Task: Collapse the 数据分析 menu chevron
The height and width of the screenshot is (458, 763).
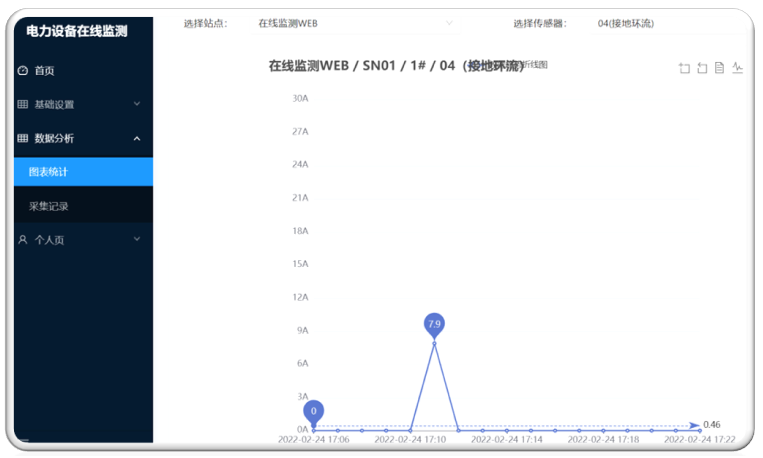Action: click(x=137, y=138)
